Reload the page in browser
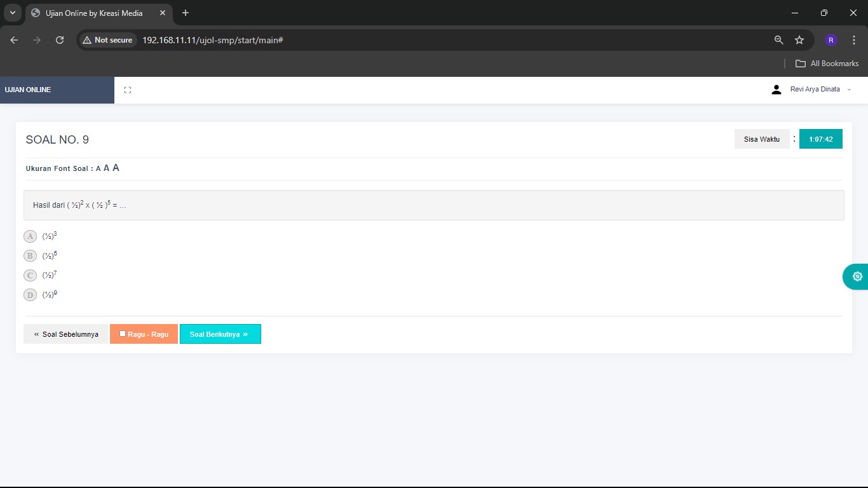This screenshot has width=868, height=488. click(60, 40)
